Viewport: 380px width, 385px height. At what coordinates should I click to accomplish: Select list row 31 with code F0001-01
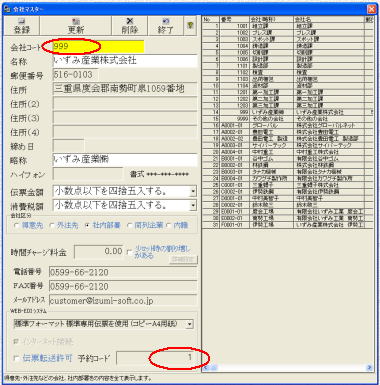287,225
